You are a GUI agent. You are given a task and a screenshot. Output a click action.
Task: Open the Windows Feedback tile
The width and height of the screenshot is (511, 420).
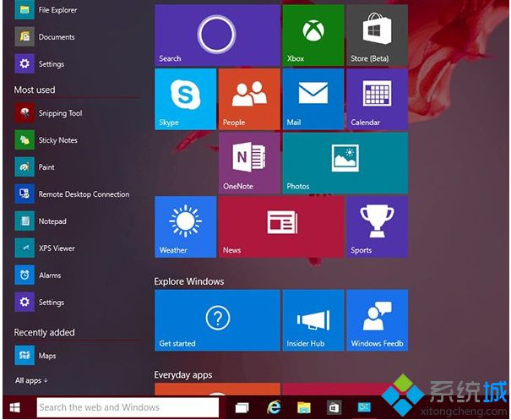pyautogui.click(x=377, y=320)
